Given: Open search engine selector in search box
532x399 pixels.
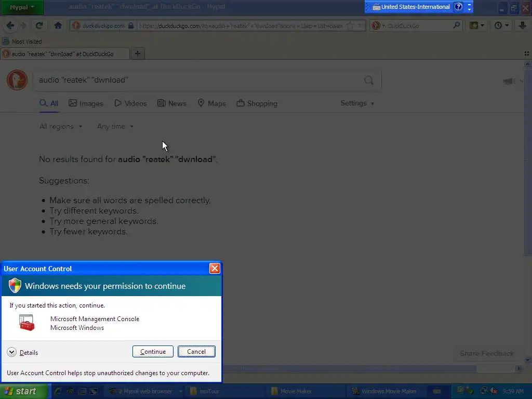Looking at the screenshot, I should coord(378,26).
